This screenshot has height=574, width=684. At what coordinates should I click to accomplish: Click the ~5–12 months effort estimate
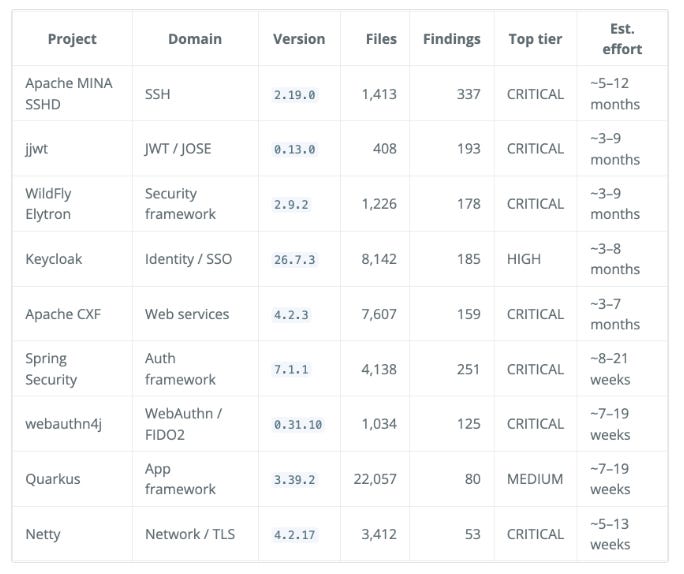(615, 93)
